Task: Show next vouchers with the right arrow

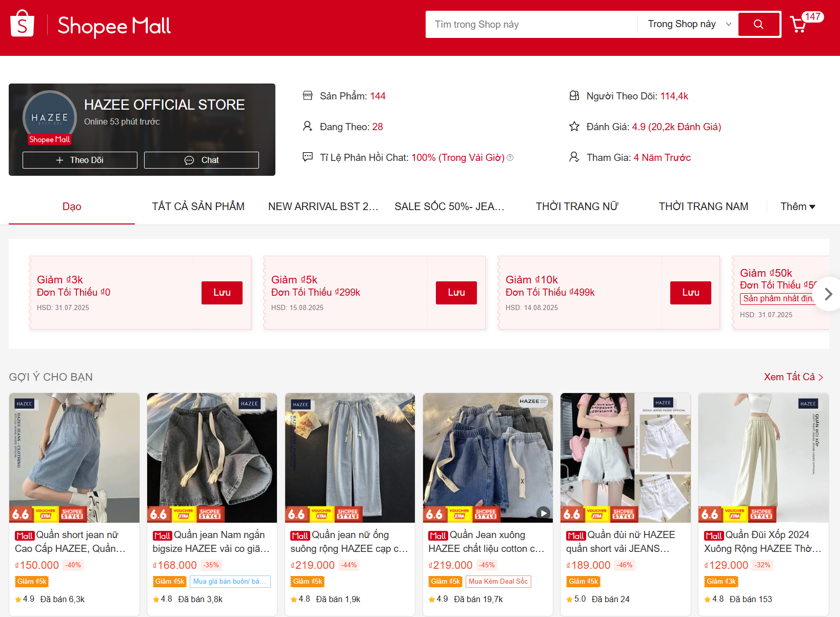Action: [828, 294]
